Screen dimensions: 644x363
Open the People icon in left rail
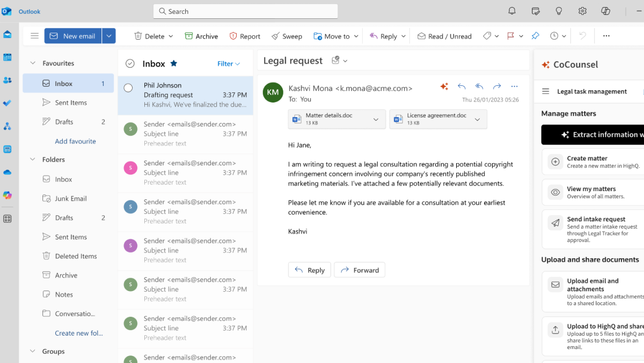point(8,81)
